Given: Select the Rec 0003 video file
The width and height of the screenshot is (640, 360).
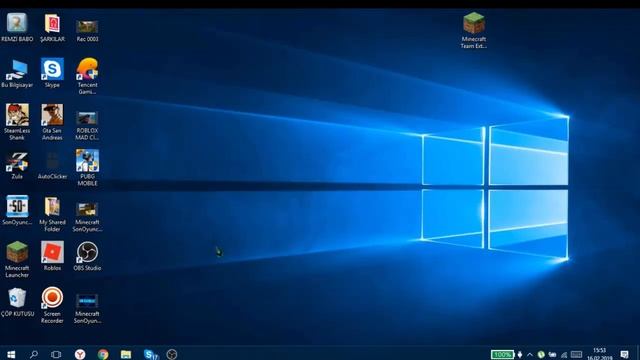Looking at the screenshot, I should (x=87, y=31).
